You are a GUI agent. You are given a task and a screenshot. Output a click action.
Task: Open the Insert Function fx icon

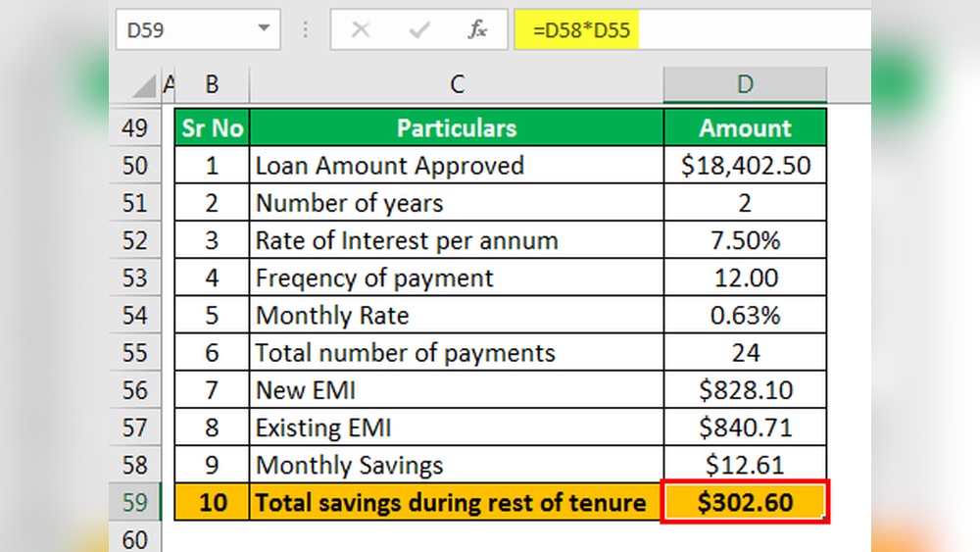[x=477, y=29]
